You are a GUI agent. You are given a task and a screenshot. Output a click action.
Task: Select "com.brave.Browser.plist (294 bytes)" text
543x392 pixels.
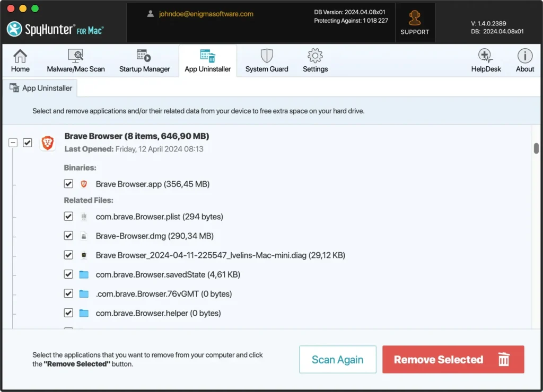click(159, 217)
